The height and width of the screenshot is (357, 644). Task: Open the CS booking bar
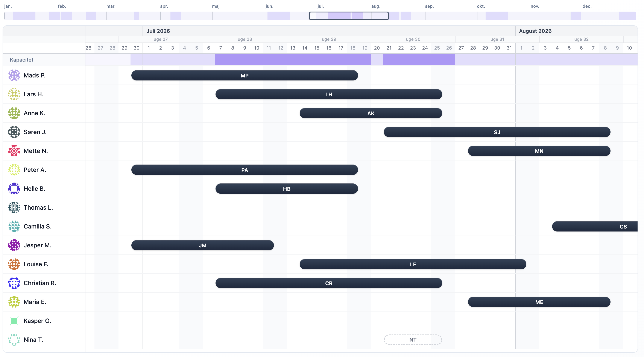pyautogui.click(x=595, y=227)
